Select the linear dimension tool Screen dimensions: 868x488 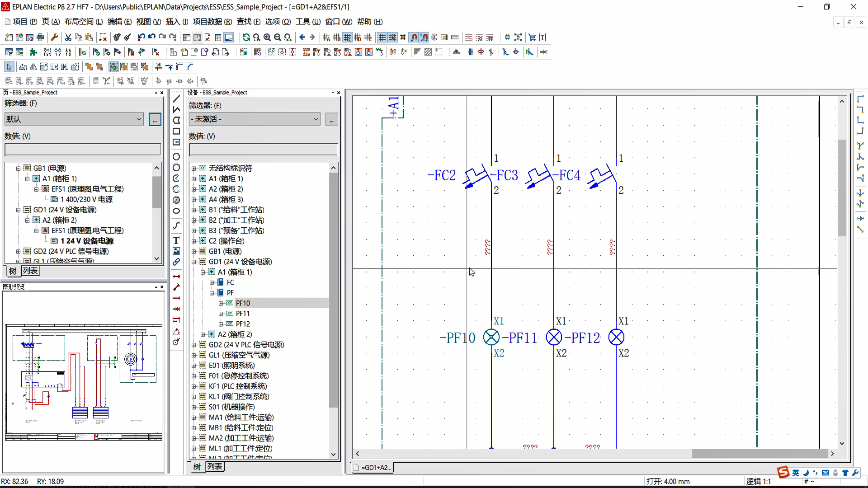point(176,276)
